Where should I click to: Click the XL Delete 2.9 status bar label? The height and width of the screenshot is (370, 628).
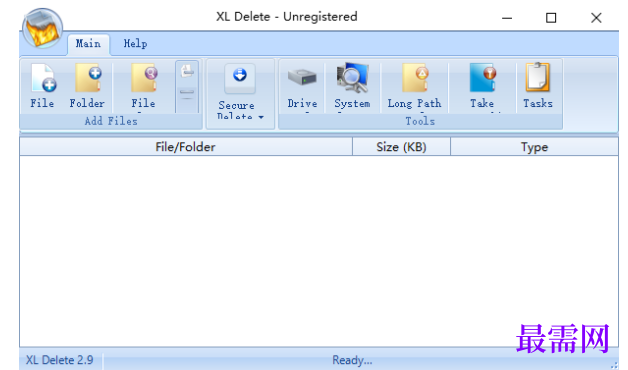tap(60, 360)
